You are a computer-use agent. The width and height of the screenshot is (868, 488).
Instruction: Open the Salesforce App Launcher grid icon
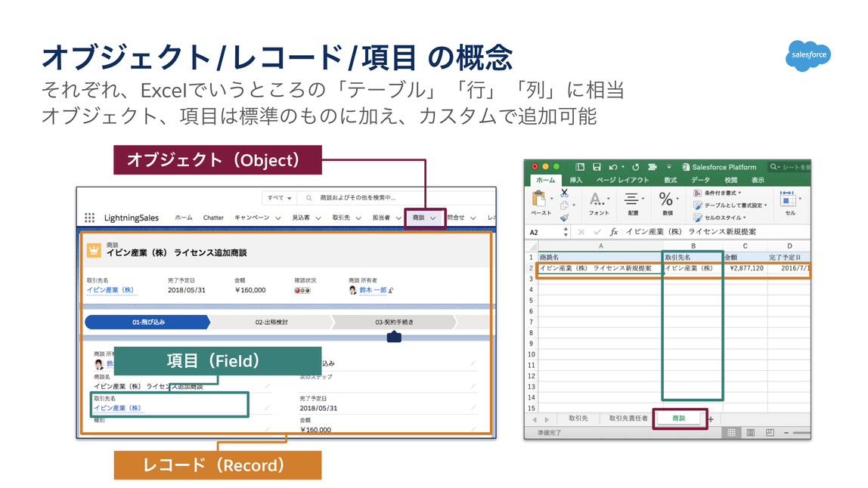point(89,218)
